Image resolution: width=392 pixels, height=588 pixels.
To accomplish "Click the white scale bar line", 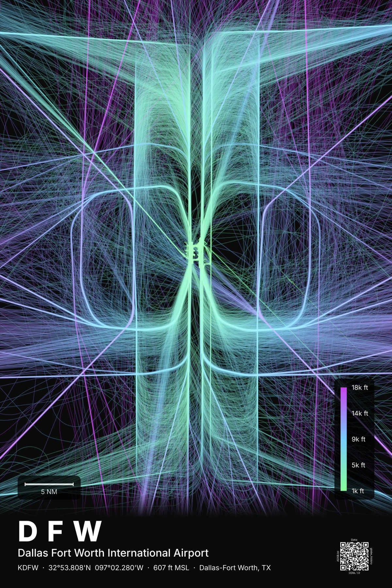I will click(x=49, y=484).
